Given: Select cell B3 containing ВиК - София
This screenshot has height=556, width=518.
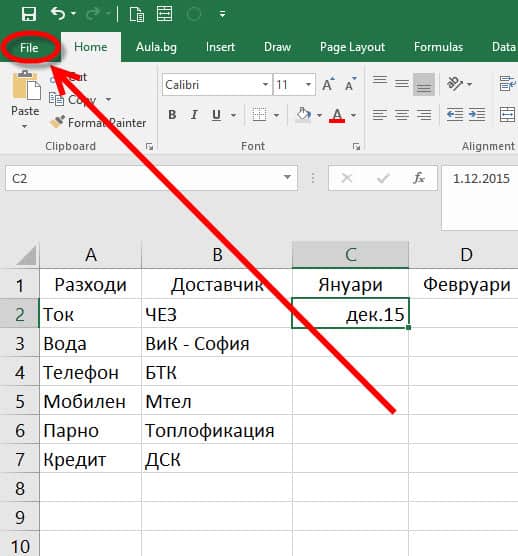Looking at the screenshot, I should point(217,343).
